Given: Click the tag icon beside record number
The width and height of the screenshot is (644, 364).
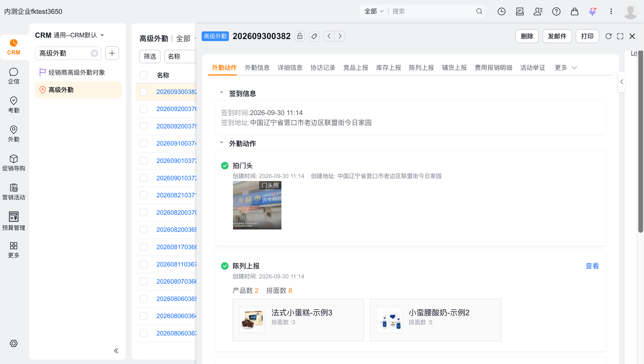Looking at the screenshot, I should click(314, 36).
